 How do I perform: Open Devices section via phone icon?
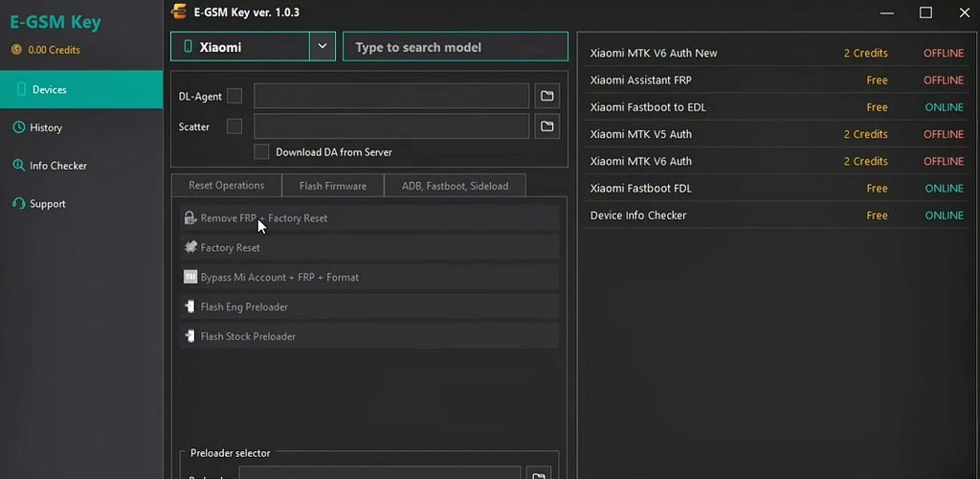point(21,89)
